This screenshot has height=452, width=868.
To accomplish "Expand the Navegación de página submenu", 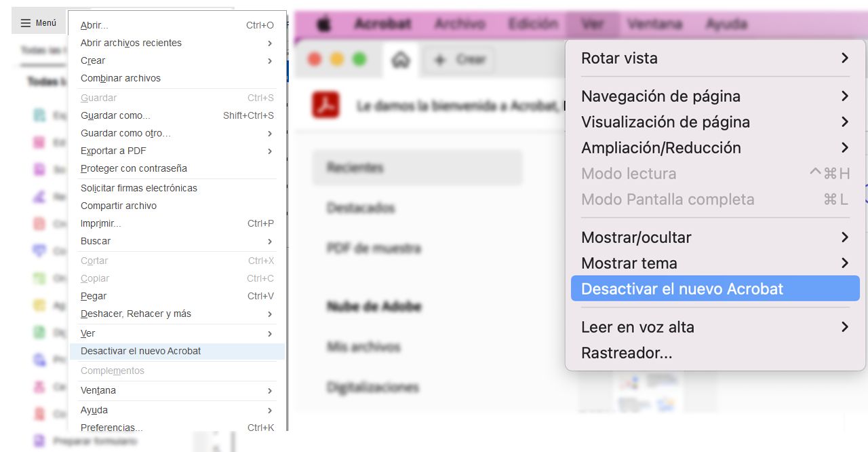I will tap(660, 96).
